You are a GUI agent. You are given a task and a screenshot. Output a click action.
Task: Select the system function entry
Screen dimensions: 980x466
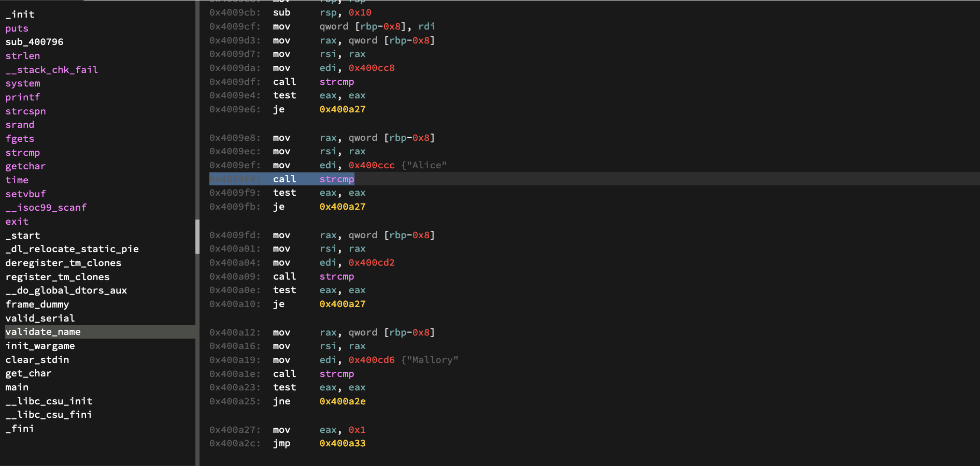pos(23,83)
